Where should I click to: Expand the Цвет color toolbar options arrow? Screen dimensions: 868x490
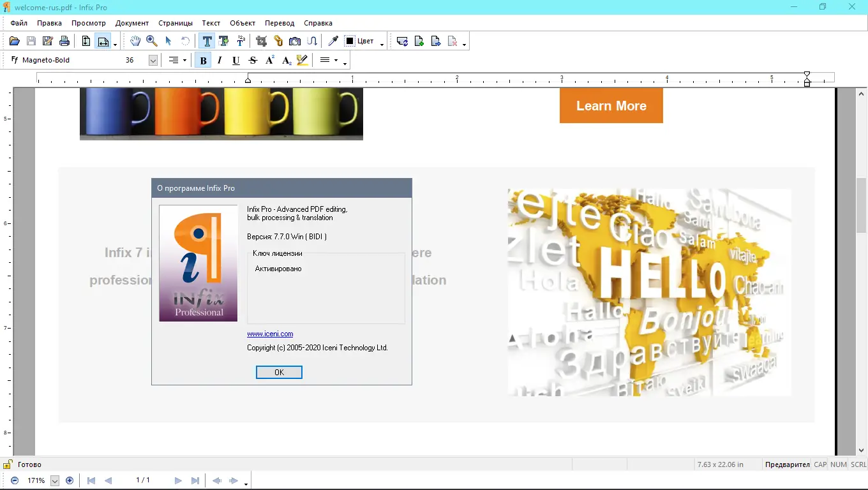coord(382,44)
